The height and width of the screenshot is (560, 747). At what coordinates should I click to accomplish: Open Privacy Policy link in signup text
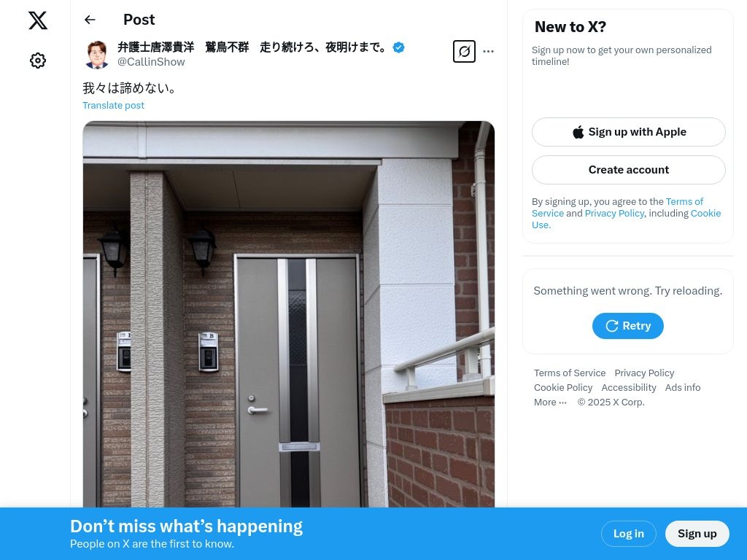pos(614,214)
